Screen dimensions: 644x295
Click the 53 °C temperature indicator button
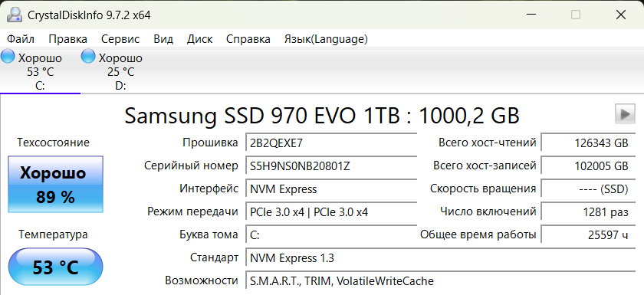click(x=55, y=267)
